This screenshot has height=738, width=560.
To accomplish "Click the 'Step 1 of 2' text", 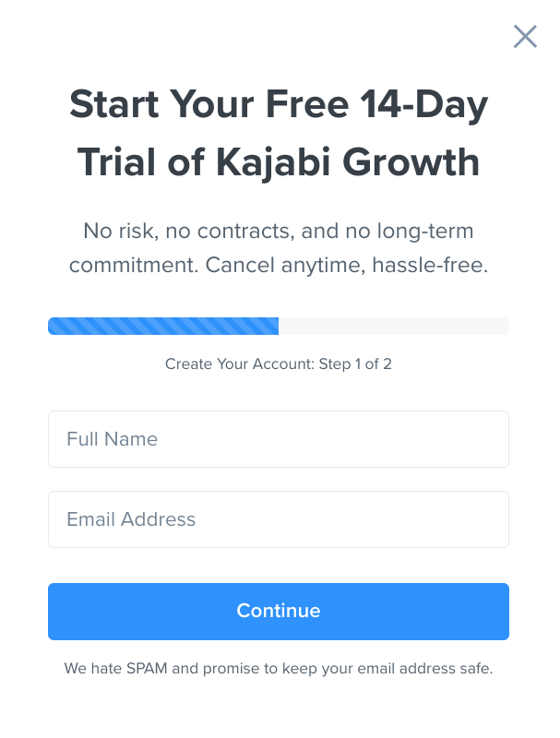I will (355, 363).
